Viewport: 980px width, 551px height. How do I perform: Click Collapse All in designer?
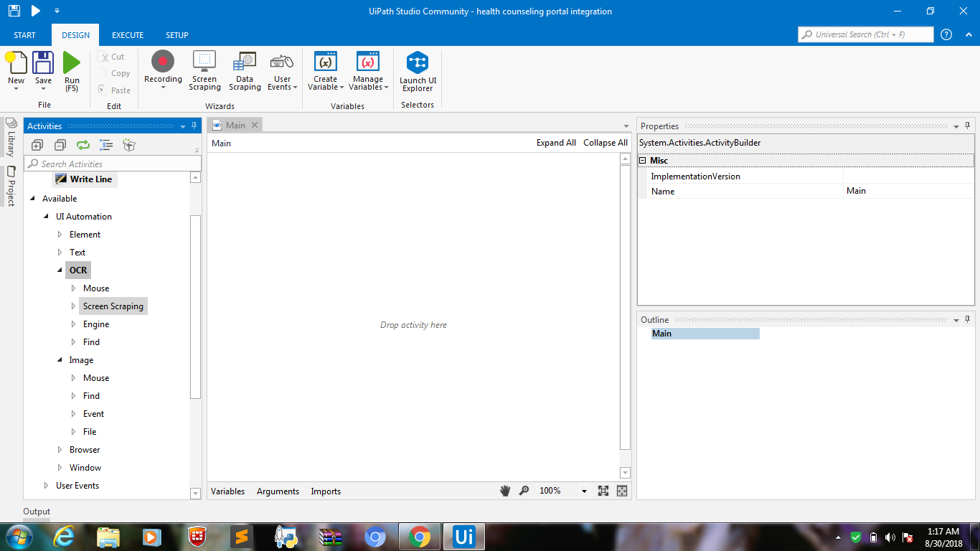(x=606, y=143)
